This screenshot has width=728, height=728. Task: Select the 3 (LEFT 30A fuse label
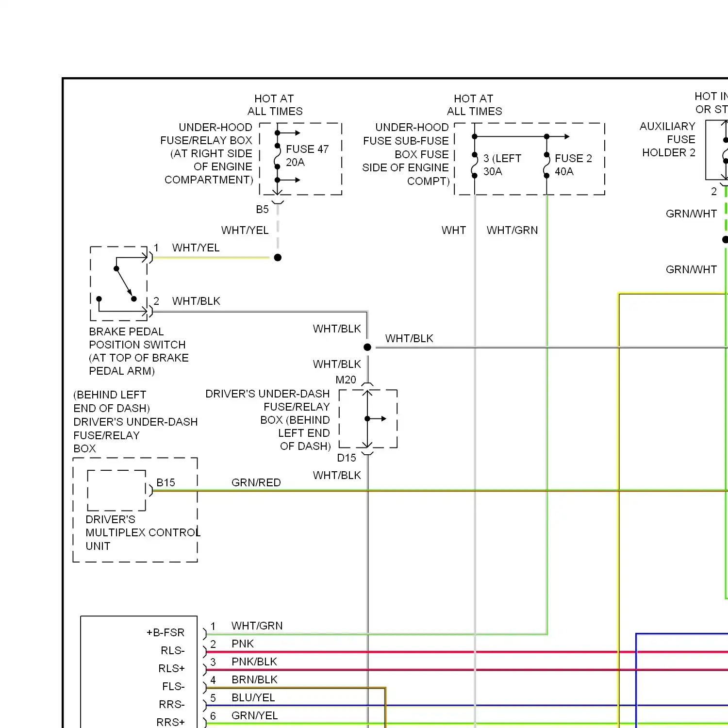coord(502,165)
